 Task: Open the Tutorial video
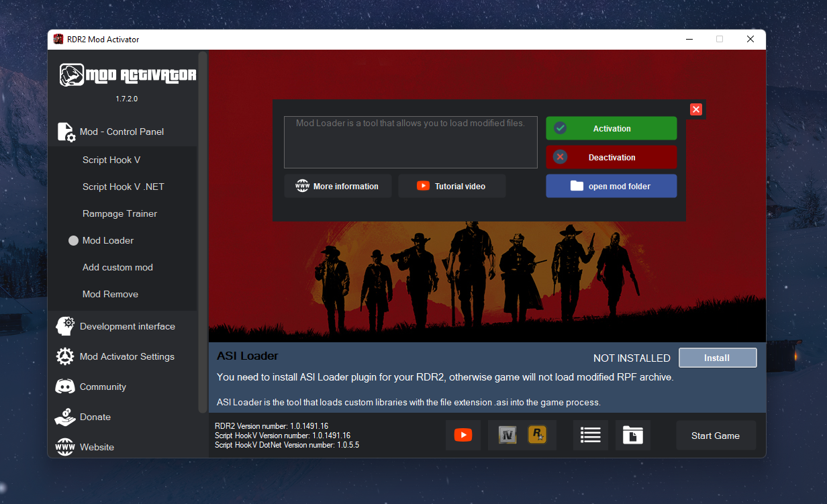click(x=452, y=186)
